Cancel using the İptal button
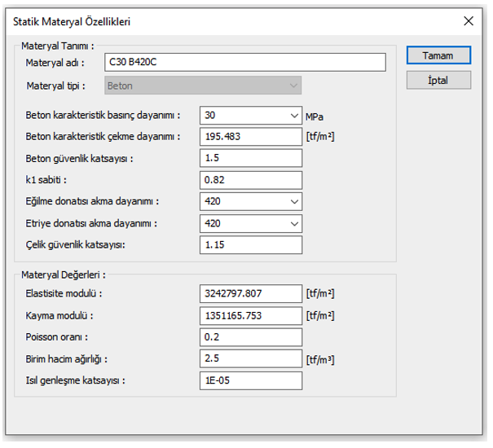Viewport: 493px width, 448px height. point(438,80)
